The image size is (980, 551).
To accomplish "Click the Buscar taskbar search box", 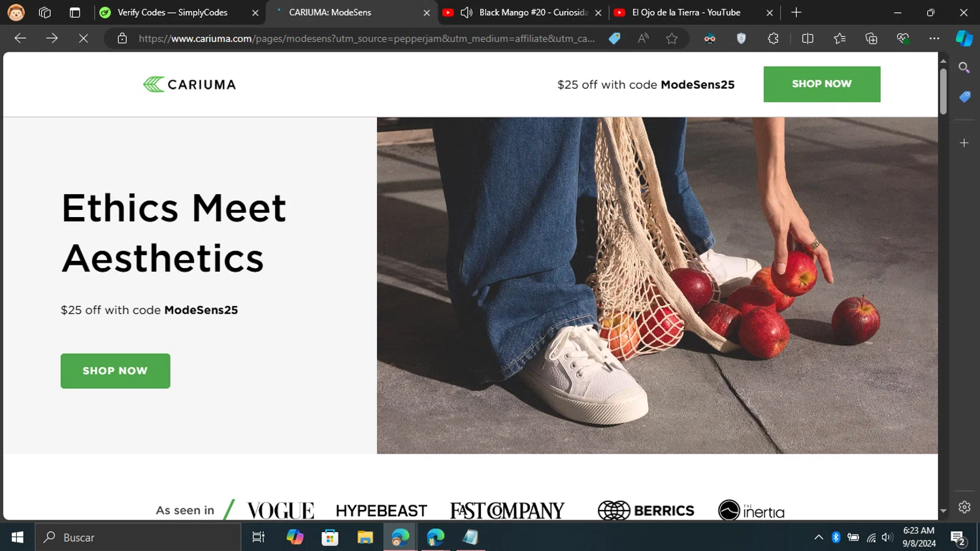I will point(138,537).
